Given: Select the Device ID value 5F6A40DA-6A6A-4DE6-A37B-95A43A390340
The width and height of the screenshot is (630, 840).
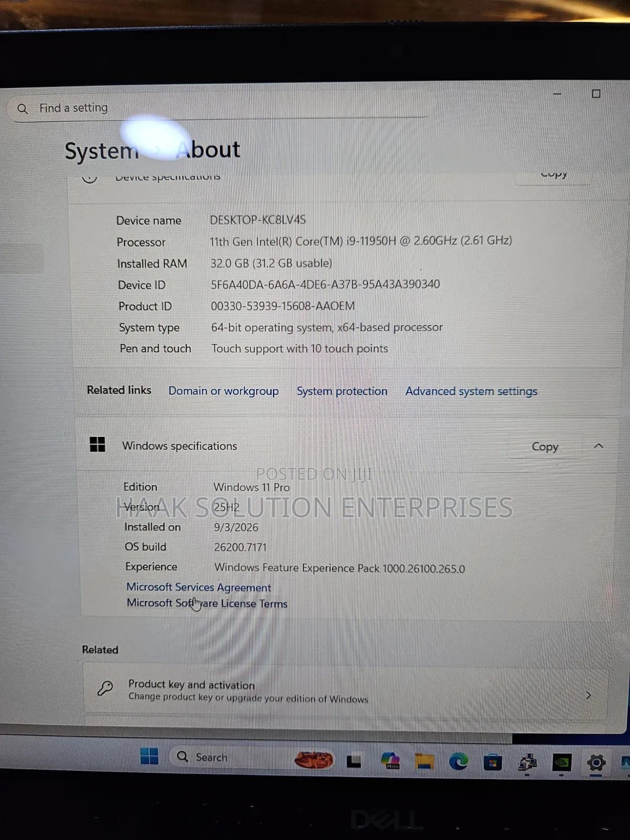Looking at the screenshot, I should pyautogui.click(x=325, y=285).
